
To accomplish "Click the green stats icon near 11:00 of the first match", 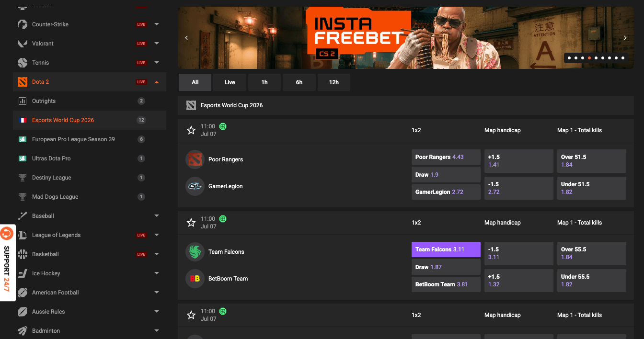I will tap(223, 126).
